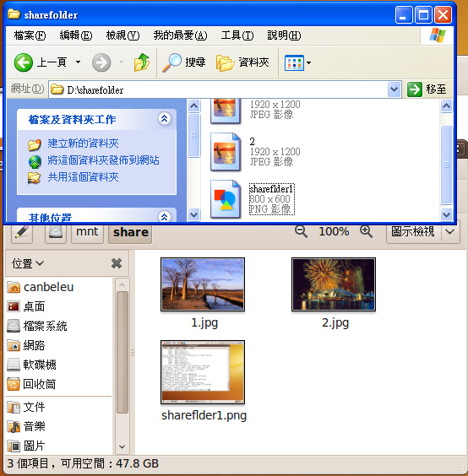The image size is (468, 476).
Task: Toggle the Folders pane button
Action: click(242, 62)
